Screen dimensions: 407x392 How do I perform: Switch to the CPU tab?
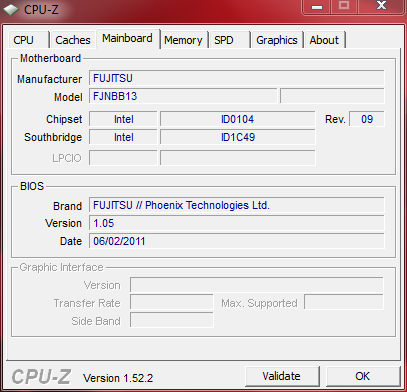pyautogui.click(x=28, y=40)
